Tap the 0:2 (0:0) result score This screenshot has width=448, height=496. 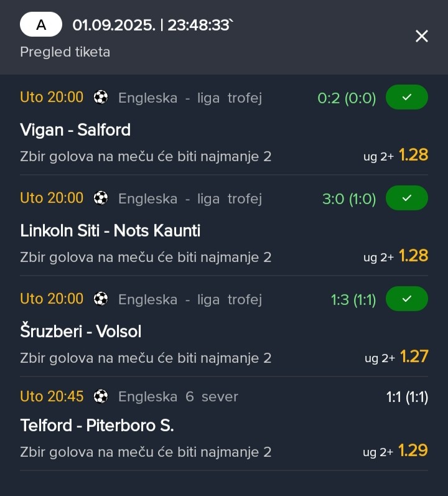tap(347, 98)
